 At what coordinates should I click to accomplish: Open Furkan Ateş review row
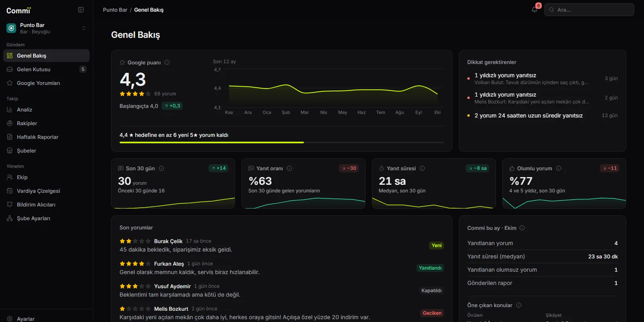coord(282,268)
